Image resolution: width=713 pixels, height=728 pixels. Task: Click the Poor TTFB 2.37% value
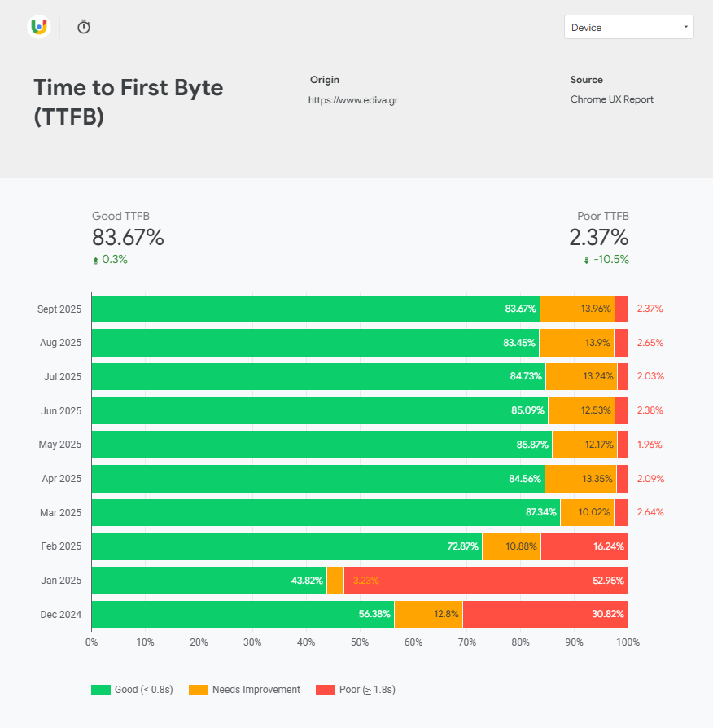point(599,238)
